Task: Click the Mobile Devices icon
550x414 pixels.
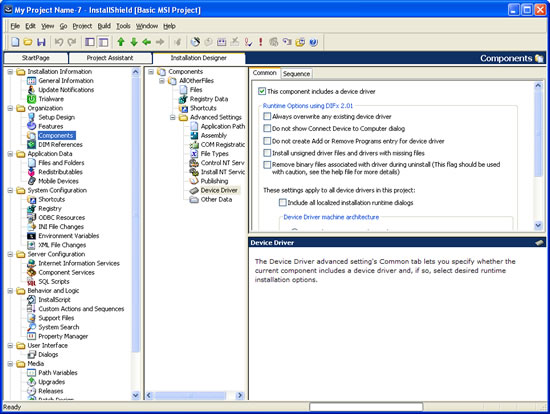Action: click(x=32, y=181)
